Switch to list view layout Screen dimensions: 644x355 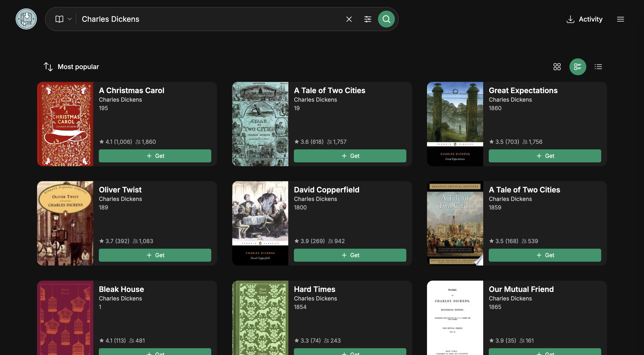[x=598, y=66]
